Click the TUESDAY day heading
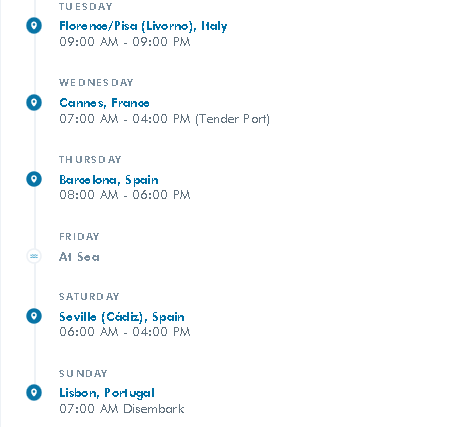Image resolution: width=463 pixels, height=427 pixels. click(x=86, y=7)
